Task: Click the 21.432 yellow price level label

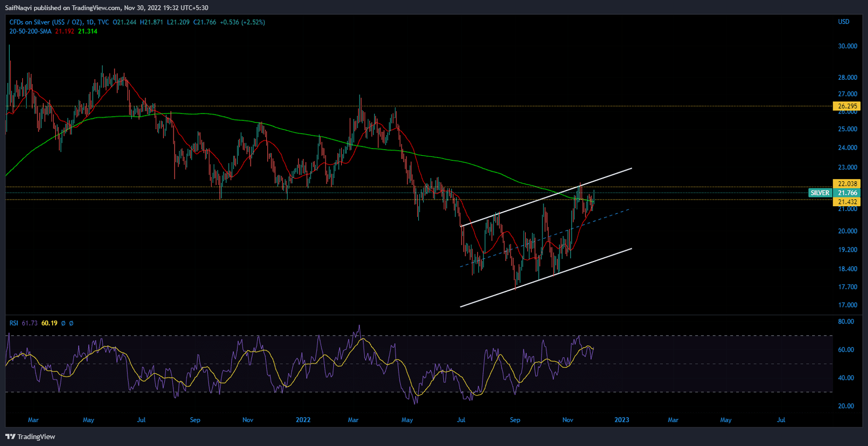Action: 847,202
